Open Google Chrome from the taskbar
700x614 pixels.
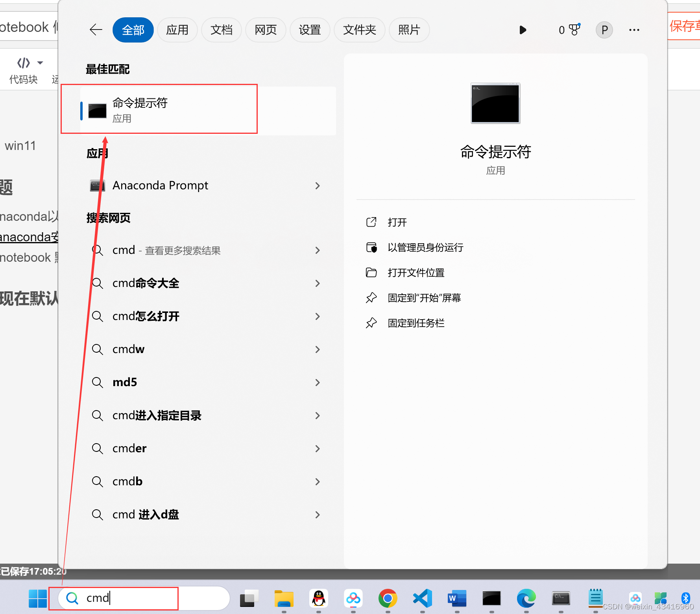coord(388,598)
